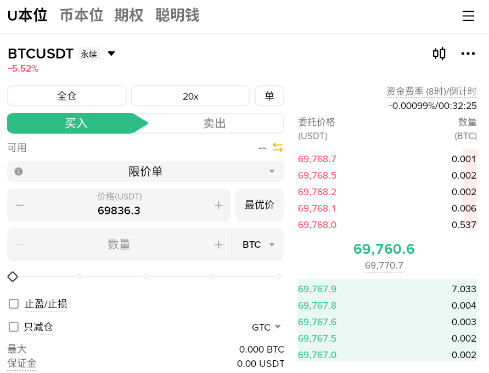
Task: Switch to the U本位 tab
Action: tap(27, 15)
